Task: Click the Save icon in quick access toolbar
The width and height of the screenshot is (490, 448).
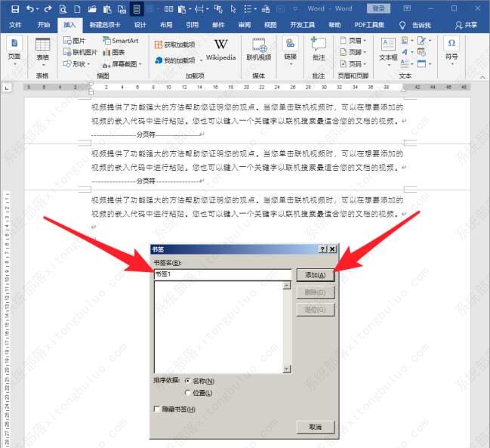Action: (9, 8)
